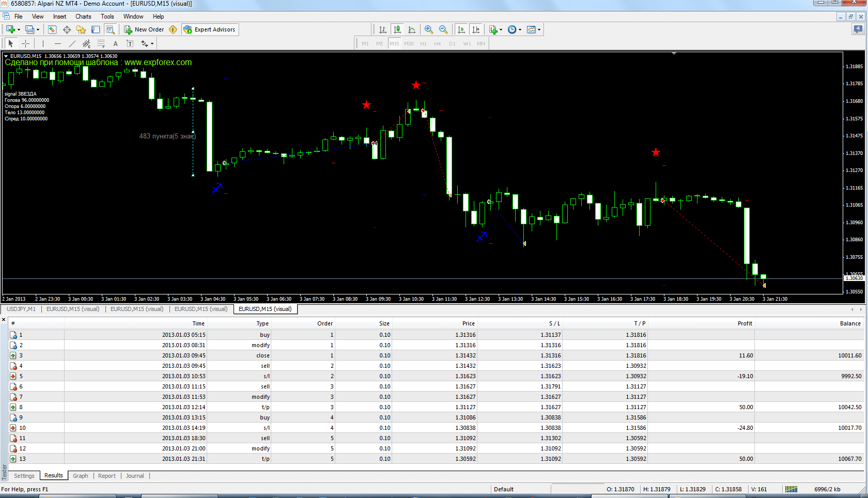Viewport: 868px width, 498px height.
Task: Select the result row dated 2013.01.03 05:15
Action: click(436, 335)
